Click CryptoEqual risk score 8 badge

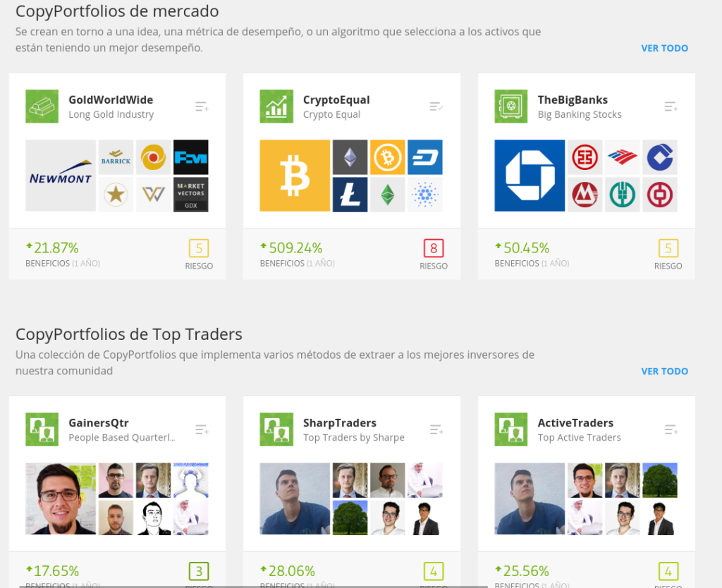(x=434, y=248)
